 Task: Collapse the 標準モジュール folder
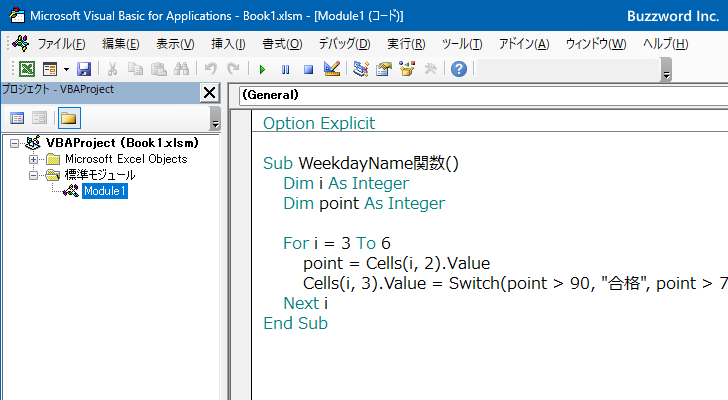(33, 175)
